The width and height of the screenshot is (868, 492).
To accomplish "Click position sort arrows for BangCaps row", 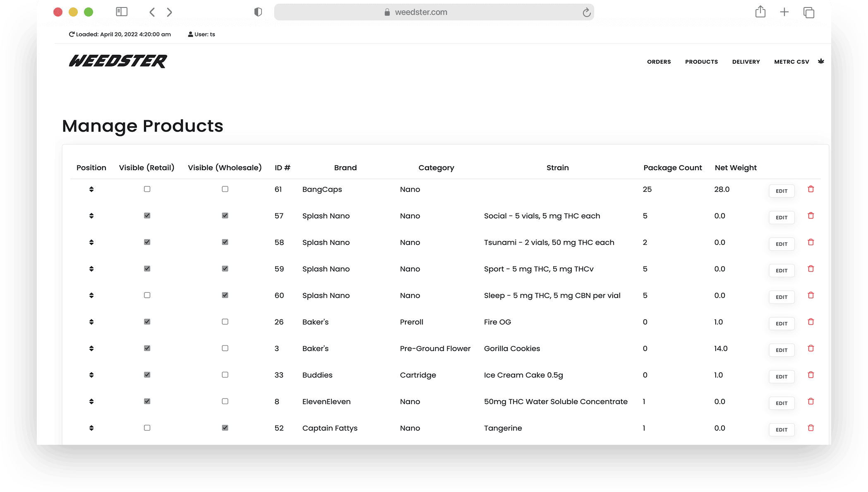I will pyautogui.click(x=91, y=189).
